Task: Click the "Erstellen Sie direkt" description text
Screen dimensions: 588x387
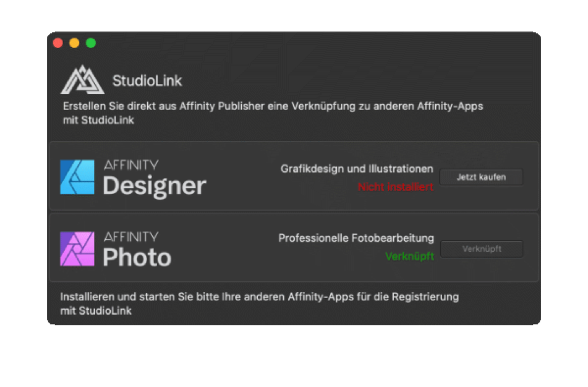Action: tap(272, 106)
